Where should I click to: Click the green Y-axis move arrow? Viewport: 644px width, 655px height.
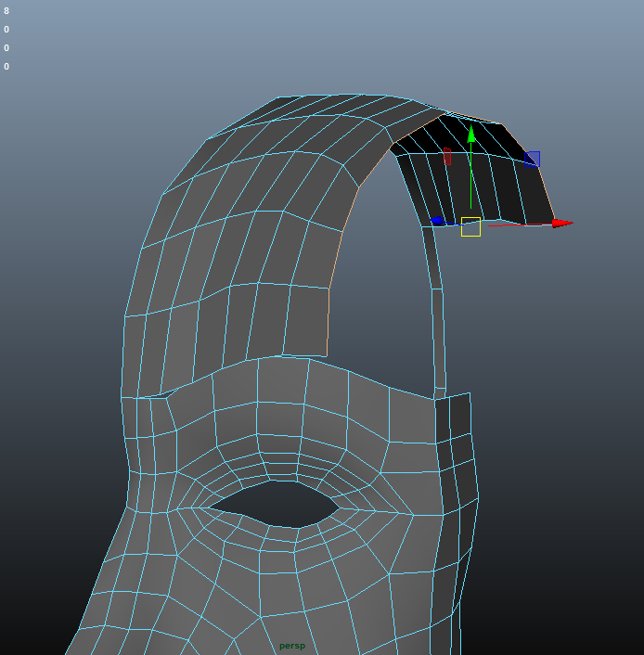(x=471, y=134)
